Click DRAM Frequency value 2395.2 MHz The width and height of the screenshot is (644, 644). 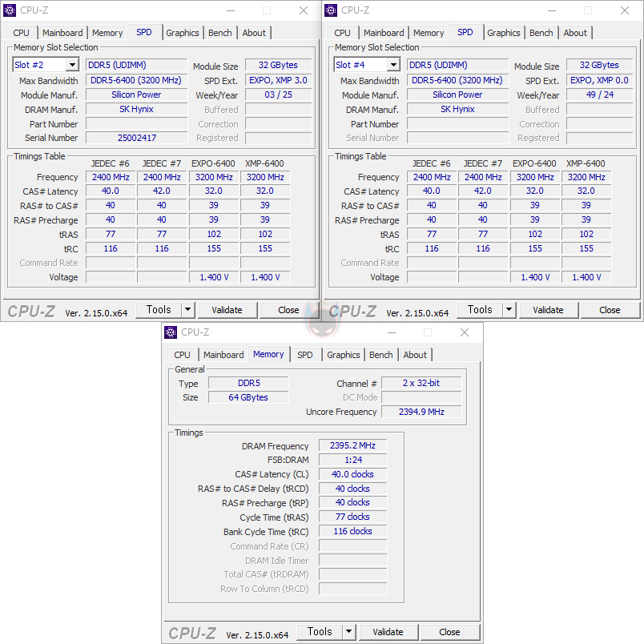[x=352, y=445]
